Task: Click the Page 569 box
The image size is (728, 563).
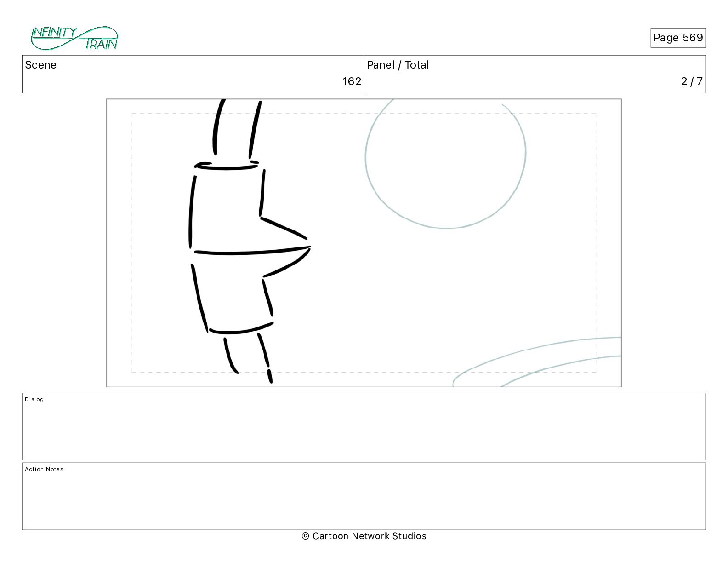Action: [678, 38]
